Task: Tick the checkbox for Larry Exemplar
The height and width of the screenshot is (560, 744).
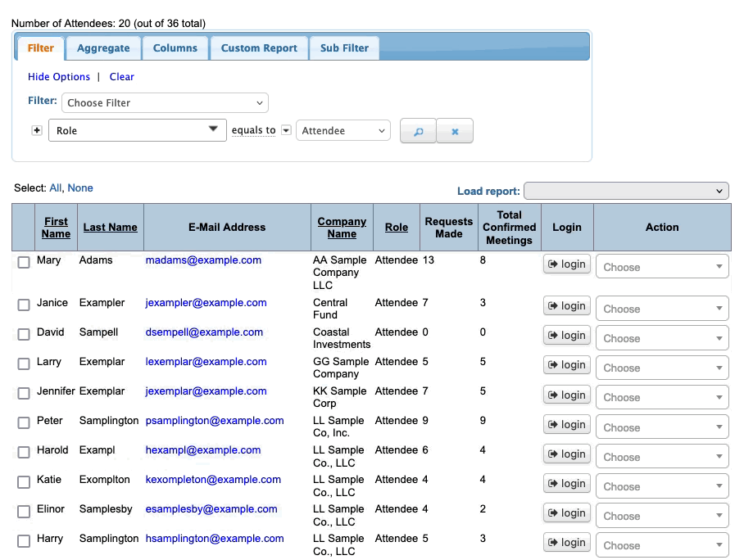Action: (24, 364)
